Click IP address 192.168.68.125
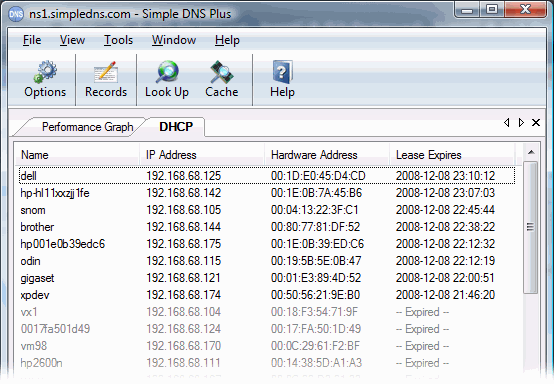554x384 pixels. [183, 176]
